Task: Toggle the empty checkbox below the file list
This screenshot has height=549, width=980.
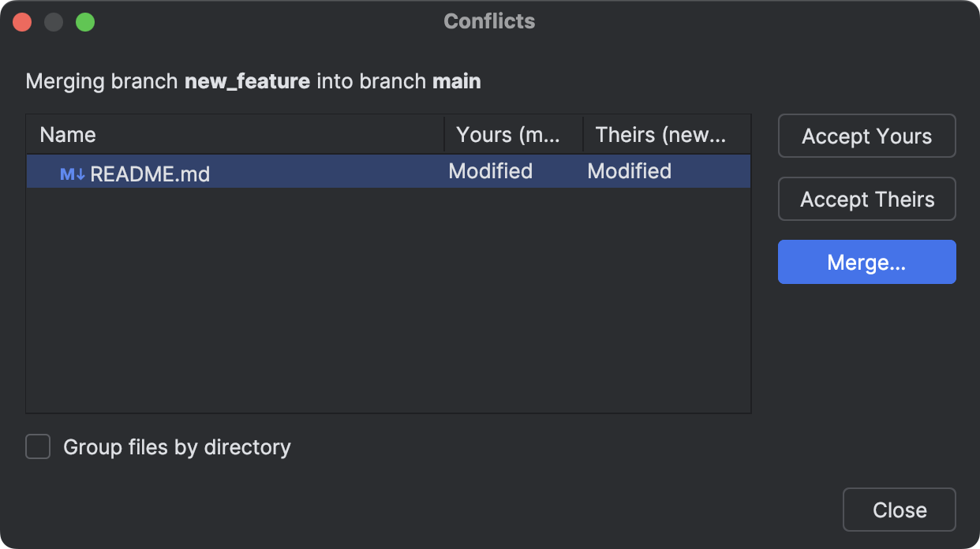Action: tap(37, 446)
